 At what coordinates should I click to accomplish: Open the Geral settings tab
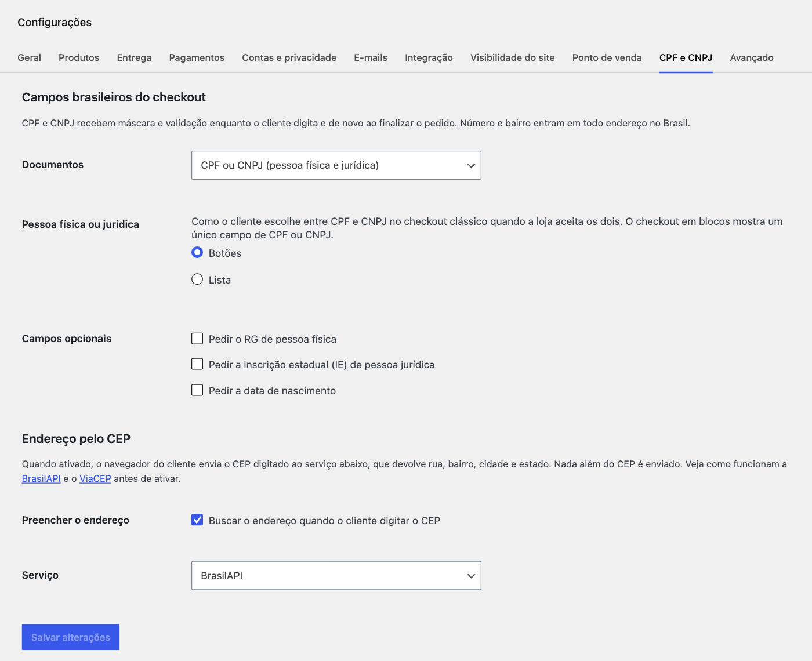(x=29, y=57)
